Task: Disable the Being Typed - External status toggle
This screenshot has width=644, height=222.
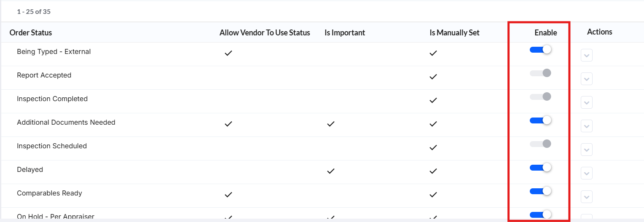Action: click(x=540, y=50)
